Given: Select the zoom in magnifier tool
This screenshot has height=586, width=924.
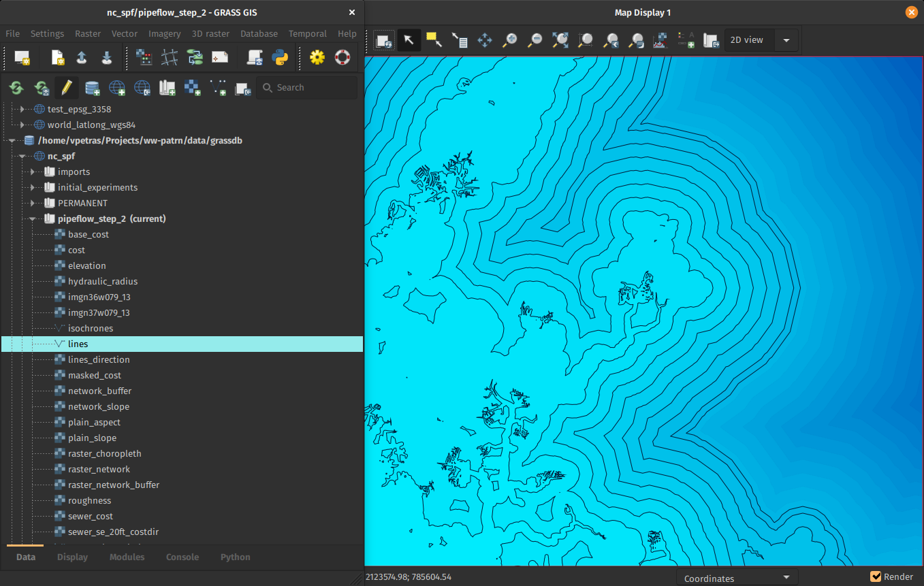Looking at the screenshot, I should [x=509, y=40].
